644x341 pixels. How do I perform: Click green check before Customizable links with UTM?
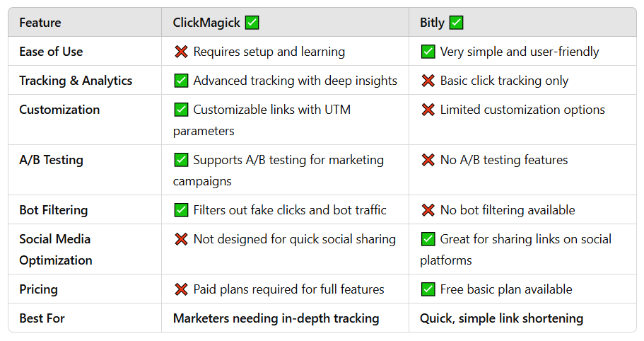click(x=181, y=110)
